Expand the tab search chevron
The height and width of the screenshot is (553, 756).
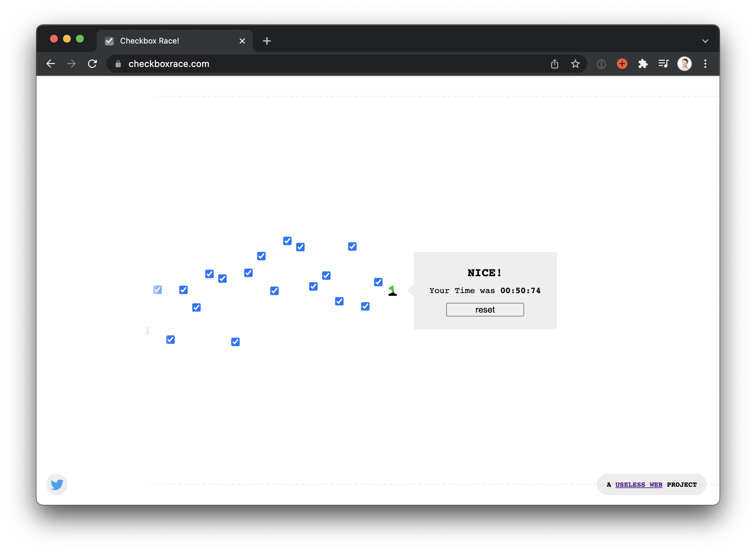pyautogui.click(x=705, y=41)
